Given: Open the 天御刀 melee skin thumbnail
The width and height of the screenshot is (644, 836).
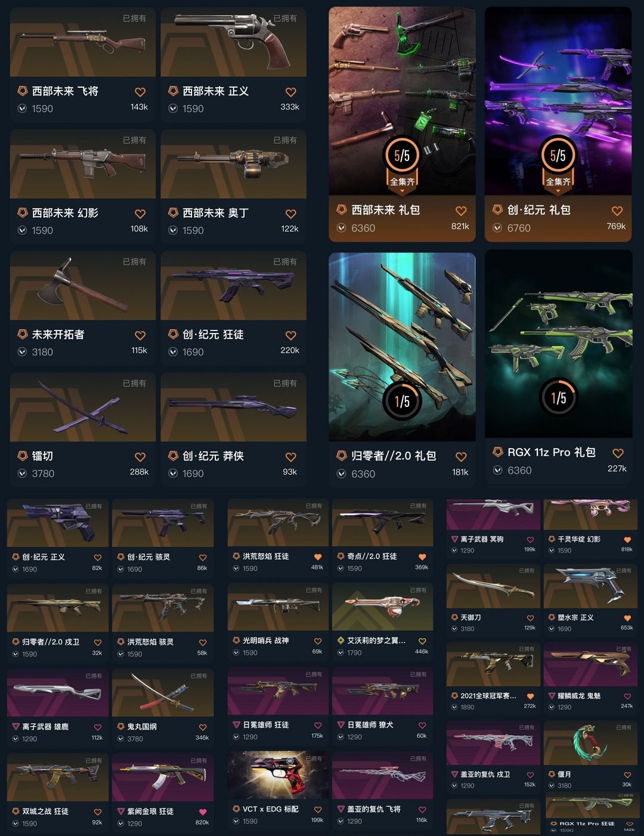Looking at the screenshot, I should click(x=493, y=586).
